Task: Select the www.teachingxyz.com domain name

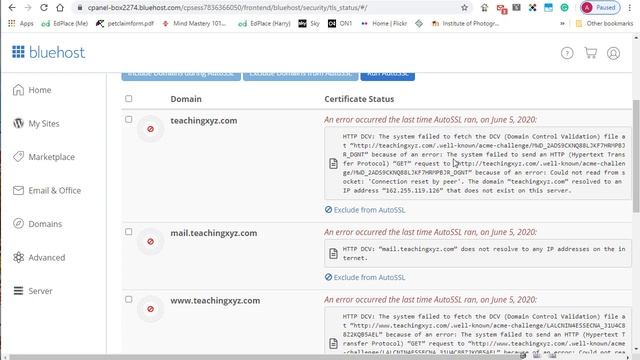Action: (x=215, y=300)
